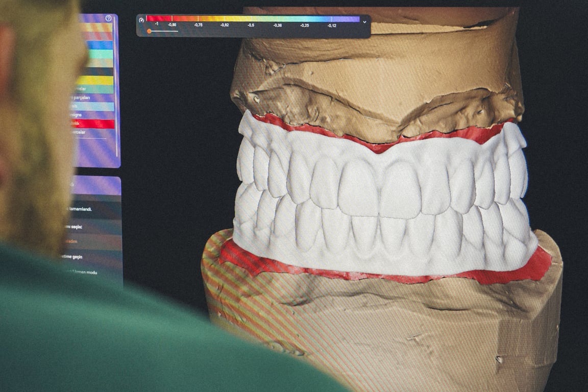588x392 pixels.
Task: Click the -0,75 value on the color scale
Action: [x=199, y=25]
